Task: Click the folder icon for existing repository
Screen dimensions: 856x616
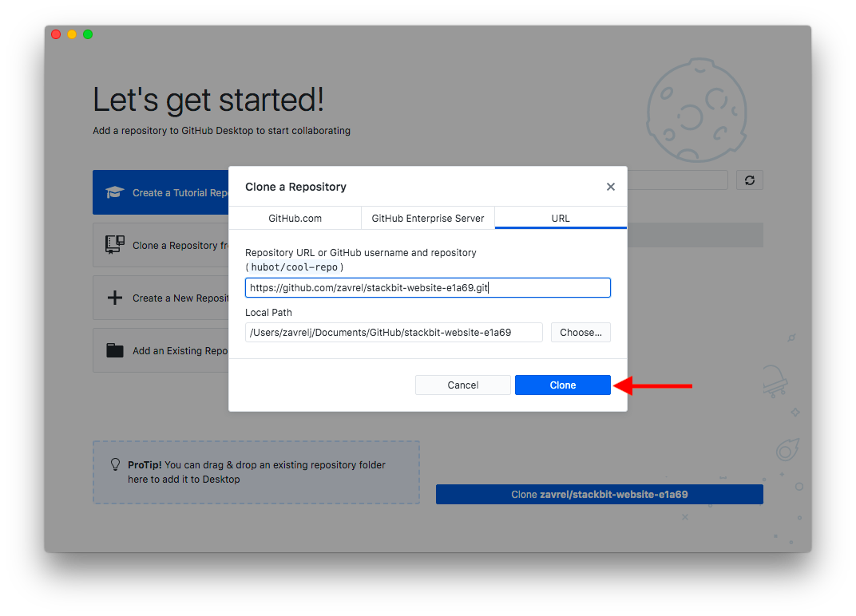Action: pyautogui.click(x=115, y=350)
